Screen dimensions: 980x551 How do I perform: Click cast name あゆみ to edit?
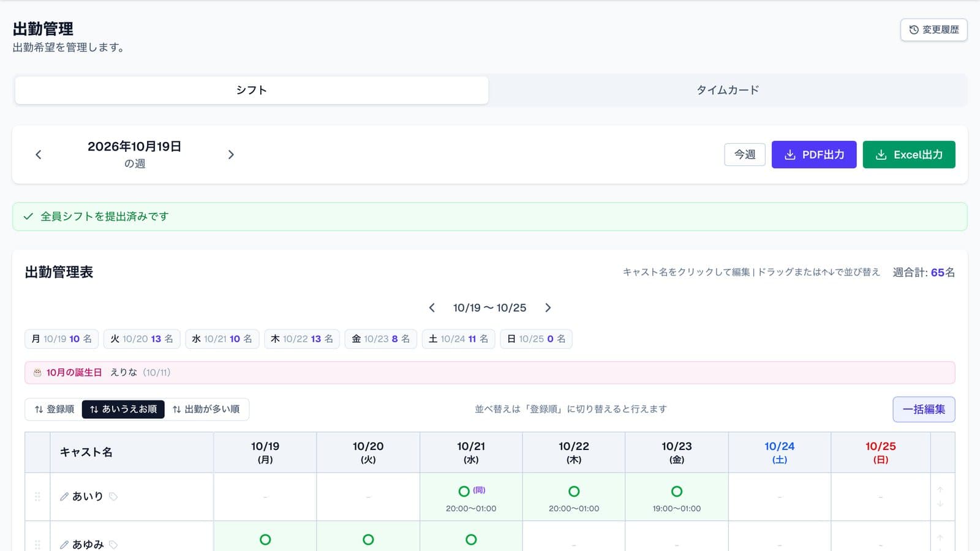click(x=88, y=544)
